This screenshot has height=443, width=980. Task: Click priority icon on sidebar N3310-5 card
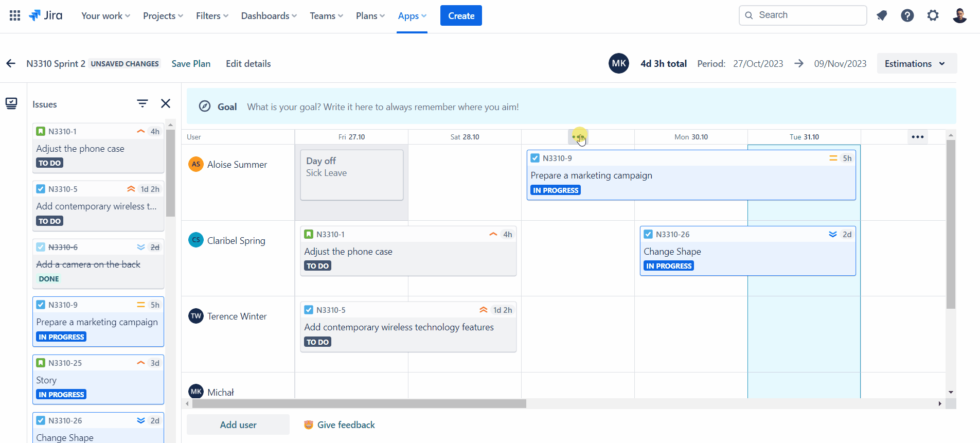pos(131,189)
